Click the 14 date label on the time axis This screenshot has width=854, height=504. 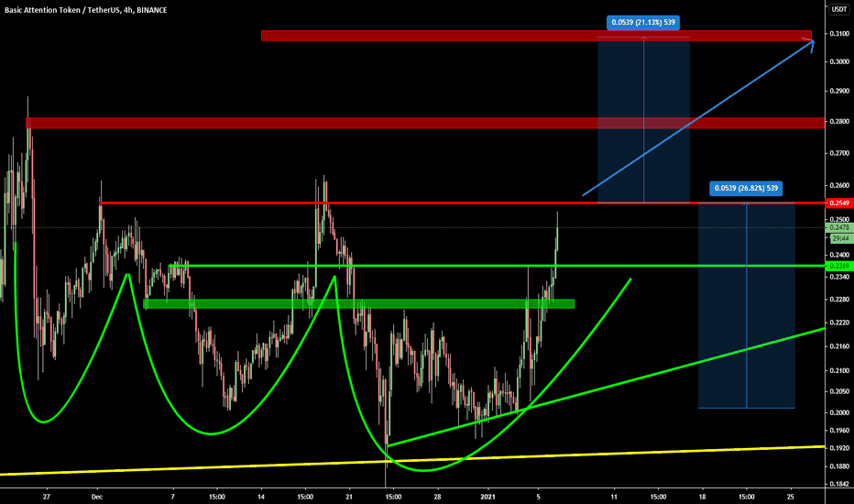[x=261, y=497]
